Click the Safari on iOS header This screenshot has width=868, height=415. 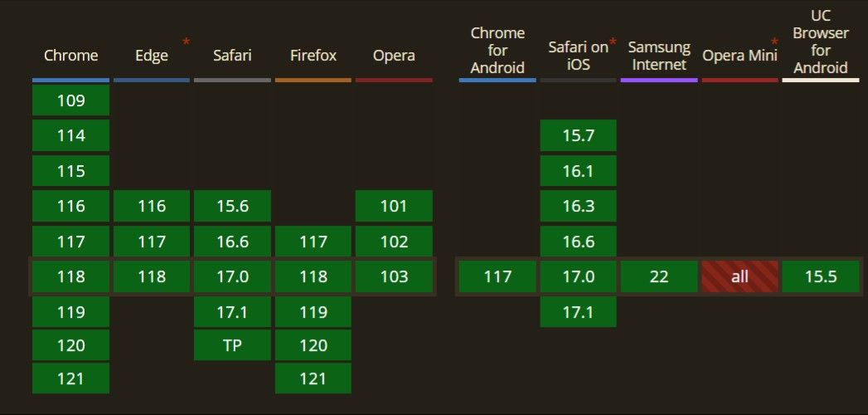pos(579,56)
